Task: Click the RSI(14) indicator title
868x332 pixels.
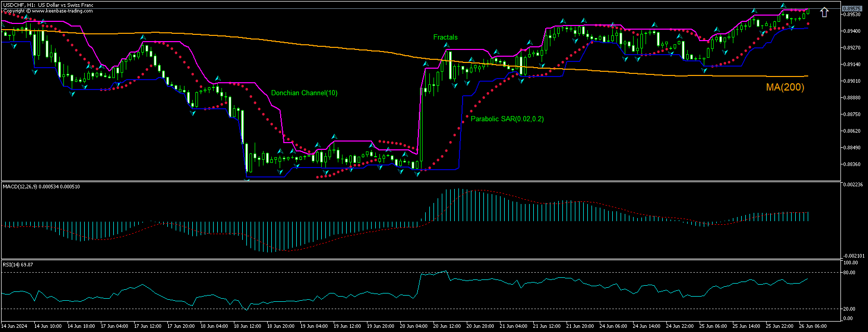Action: click(18, 265)
